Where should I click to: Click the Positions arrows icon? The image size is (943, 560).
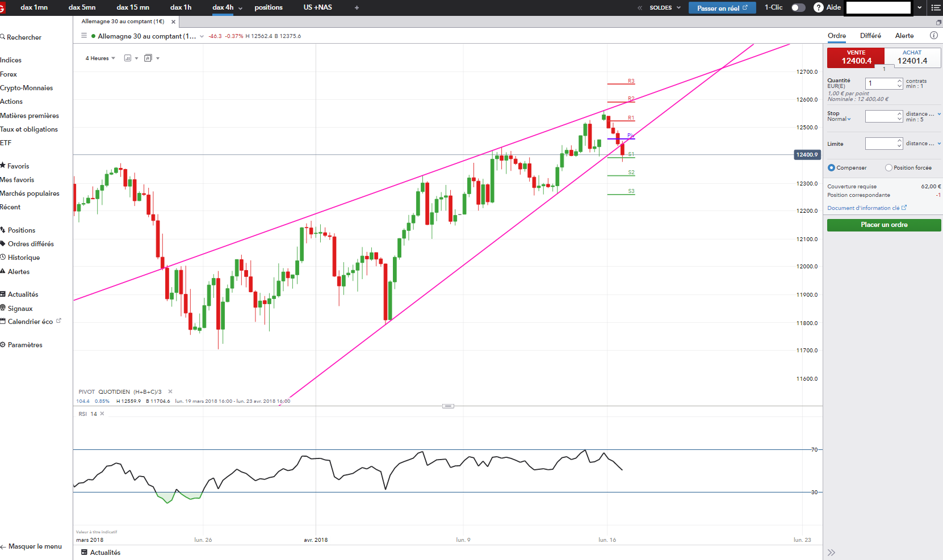tap(3, 230)
